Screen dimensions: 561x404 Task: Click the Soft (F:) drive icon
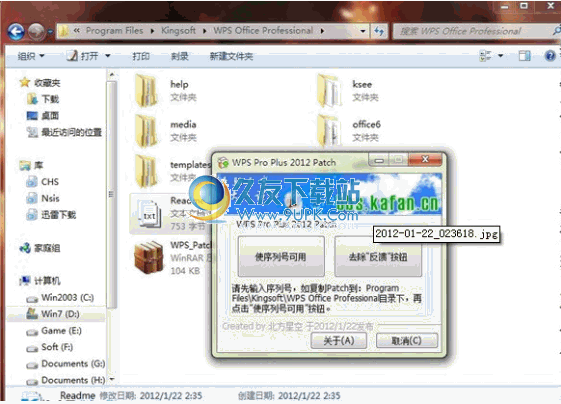[32, 349]
